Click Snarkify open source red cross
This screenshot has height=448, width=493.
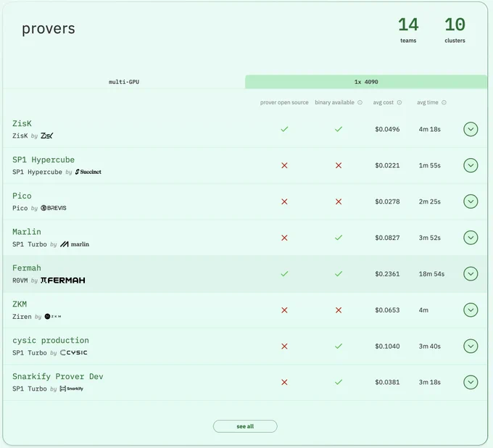(284, 382)
